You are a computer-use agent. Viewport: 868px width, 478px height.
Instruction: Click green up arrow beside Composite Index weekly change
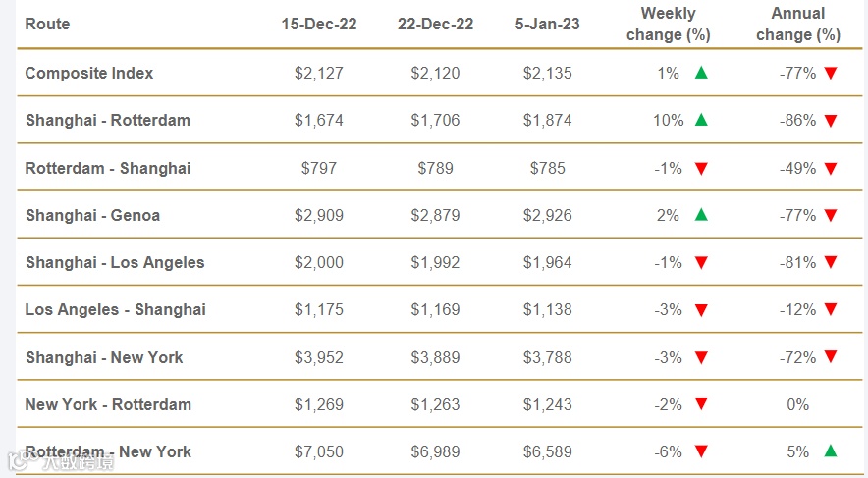click(x=701, y=73)
